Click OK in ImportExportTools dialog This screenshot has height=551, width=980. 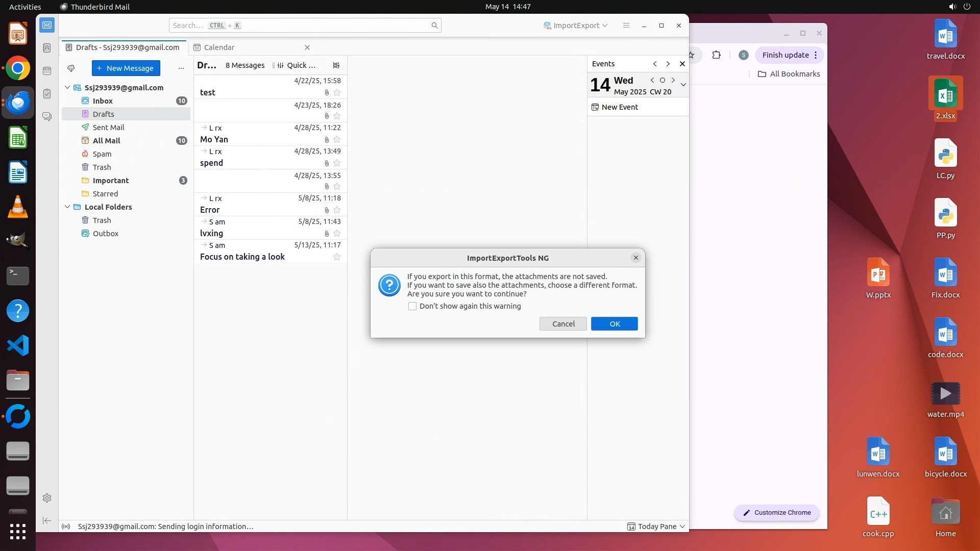(x=614, y=324)
